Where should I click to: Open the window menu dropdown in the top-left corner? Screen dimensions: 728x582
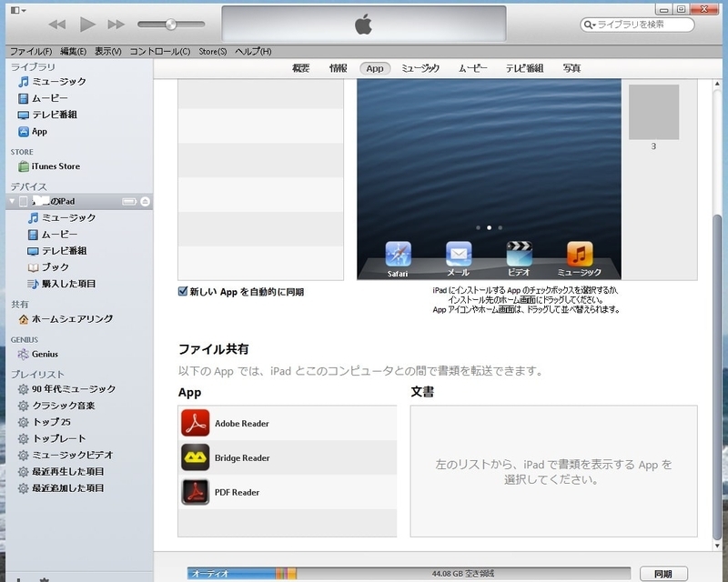tap(18, 10)
